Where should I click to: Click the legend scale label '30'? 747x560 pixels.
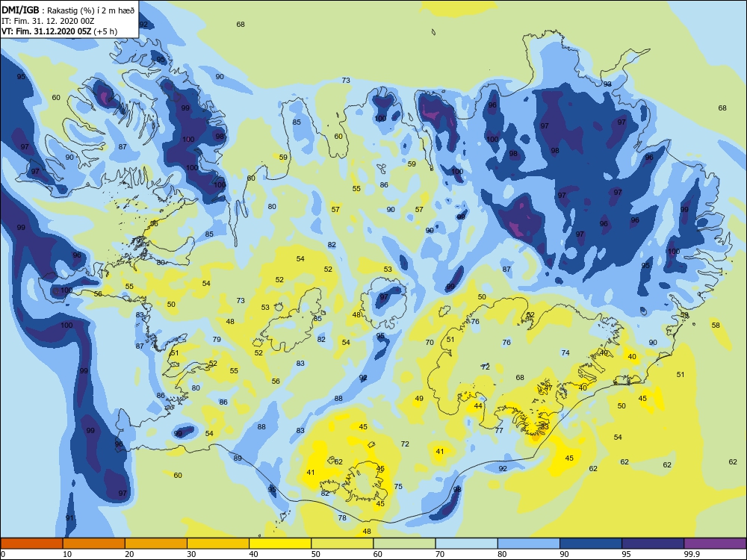[x=191, y=554]
